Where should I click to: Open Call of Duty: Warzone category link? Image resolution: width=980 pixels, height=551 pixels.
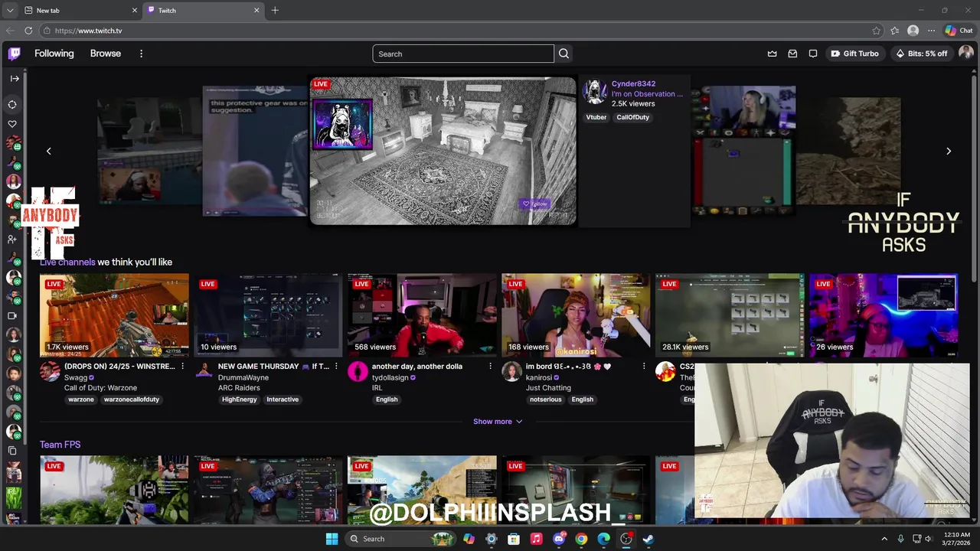pos(100,388)
